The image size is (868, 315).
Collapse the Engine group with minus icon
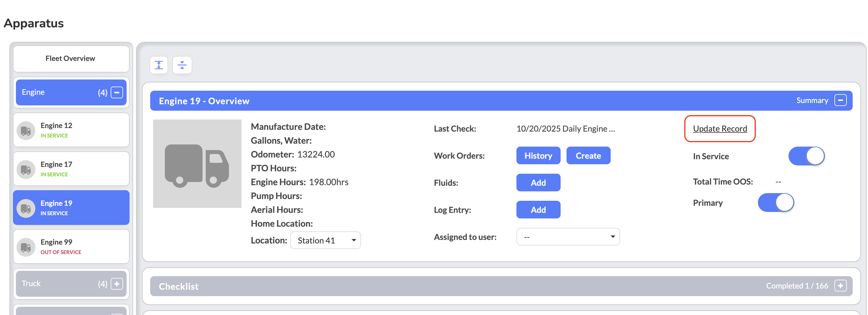[x=117, y=92]
